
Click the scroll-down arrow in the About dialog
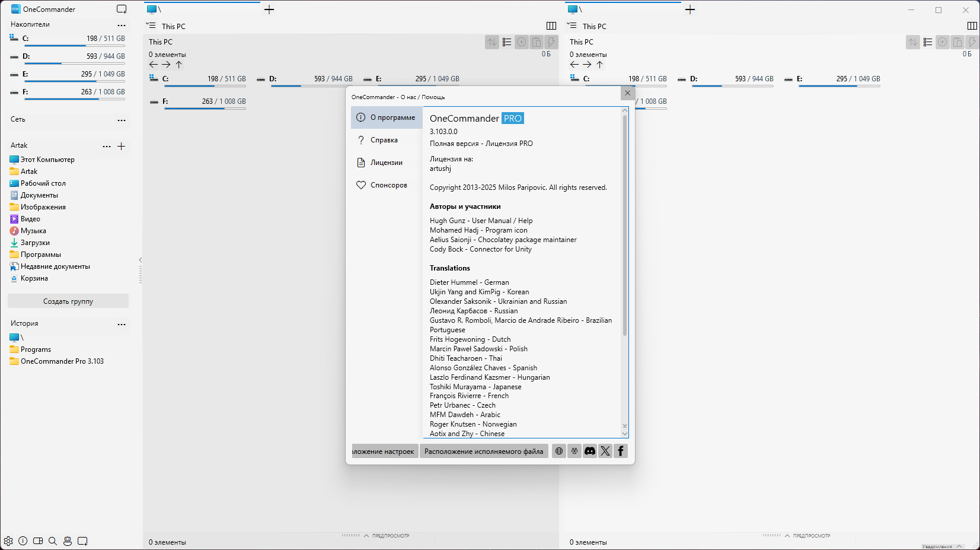pos(625,433)
